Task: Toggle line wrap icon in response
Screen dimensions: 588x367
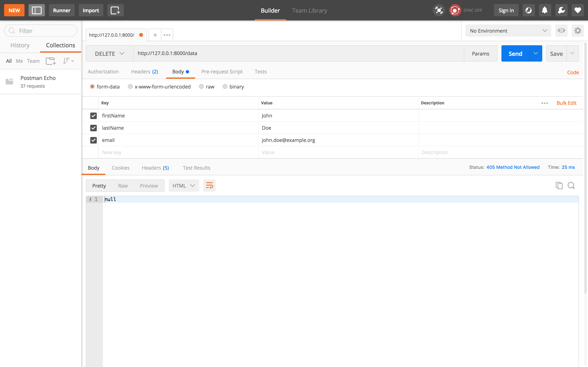Action: tap(209, 186)
